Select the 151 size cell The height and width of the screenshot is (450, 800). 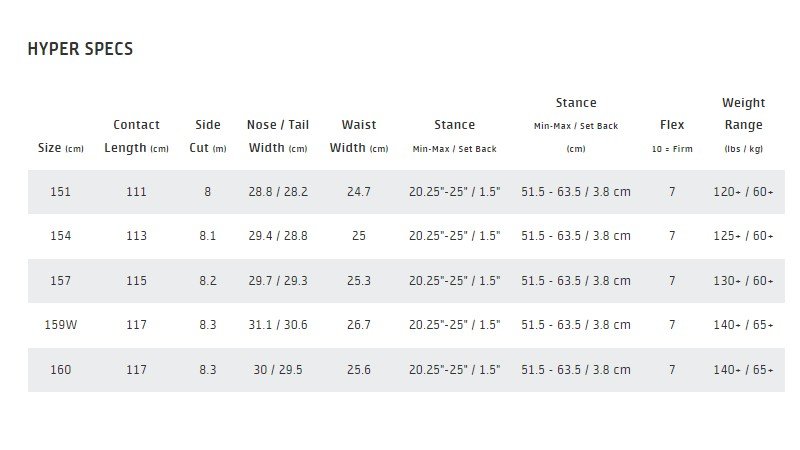pos(61,191)
